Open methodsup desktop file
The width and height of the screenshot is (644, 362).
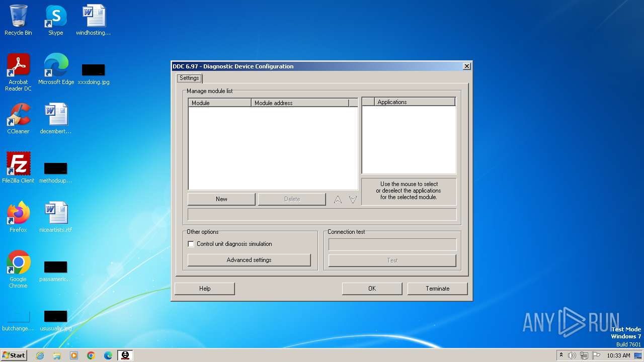coord(55,172)
